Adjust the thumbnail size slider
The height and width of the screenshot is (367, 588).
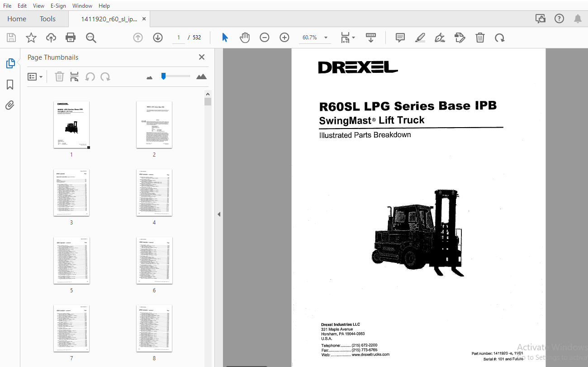click(176, 76)
